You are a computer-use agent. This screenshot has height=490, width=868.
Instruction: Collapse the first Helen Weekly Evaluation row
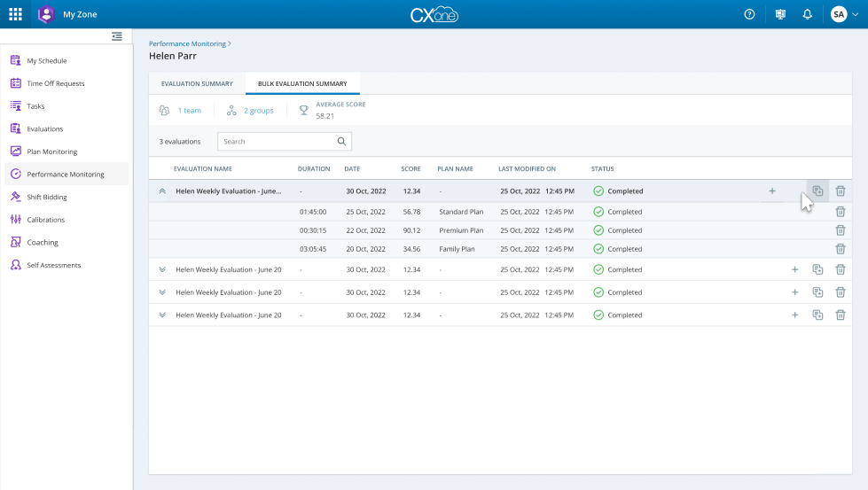click(161, 191)
